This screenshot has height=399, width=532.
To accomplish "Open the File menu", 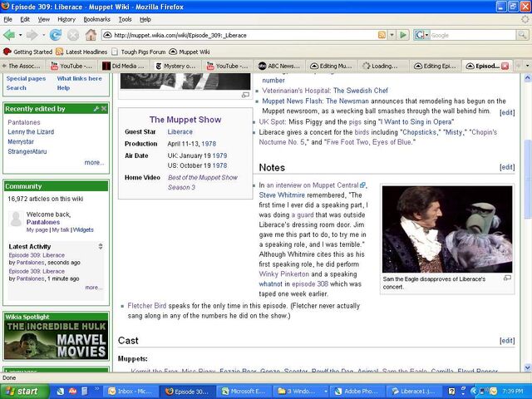I will [x=7, y=19].
